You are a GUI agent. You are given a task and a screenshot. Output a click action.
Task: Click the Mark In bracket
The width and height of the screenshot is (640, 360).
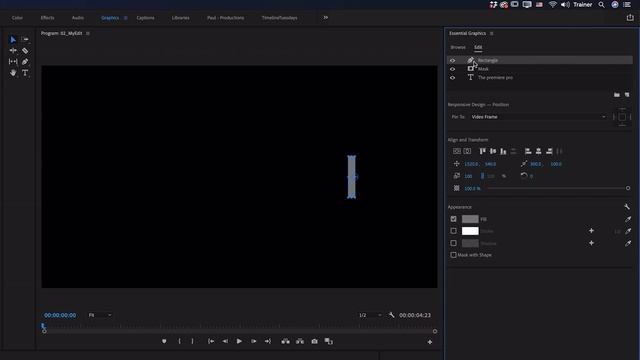tap(179, 341)
